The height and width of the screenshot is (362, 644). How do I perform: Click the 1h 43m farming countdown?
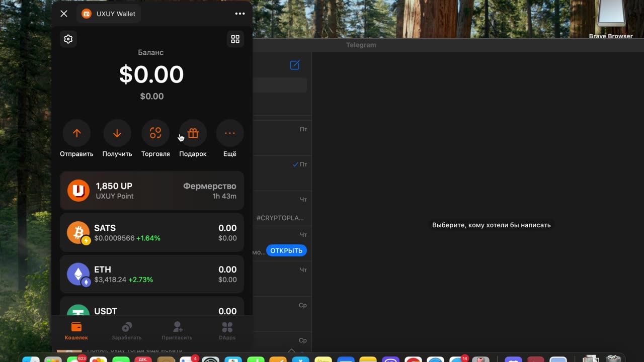pos(224,196)
